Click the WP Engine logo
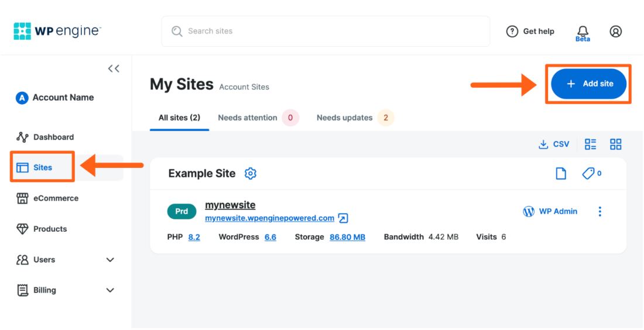Viewport: 644px width, 330px height. tap(57, 31)
